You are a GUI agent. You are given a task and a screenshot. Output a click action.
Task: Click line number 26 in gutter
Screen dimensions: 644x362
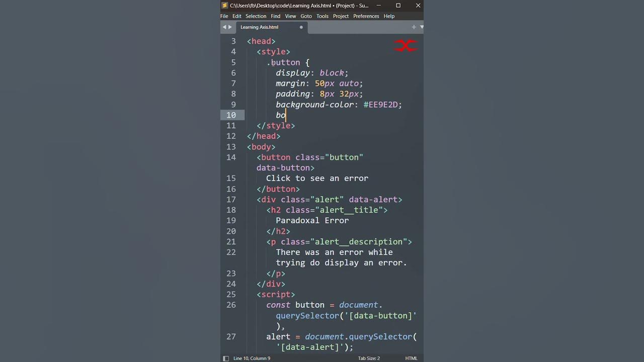(x=230, y=305)
